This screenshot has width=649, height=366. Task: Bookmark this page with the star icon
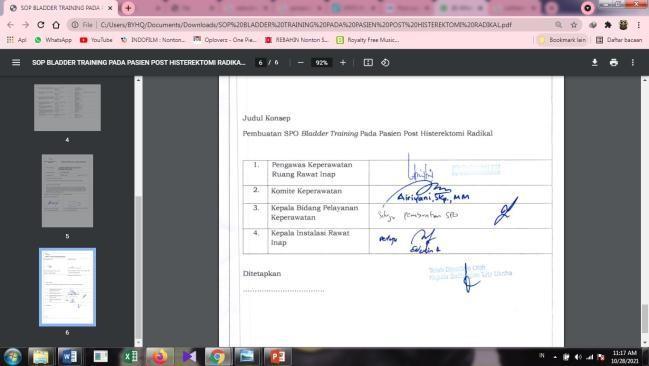point(574,25)
